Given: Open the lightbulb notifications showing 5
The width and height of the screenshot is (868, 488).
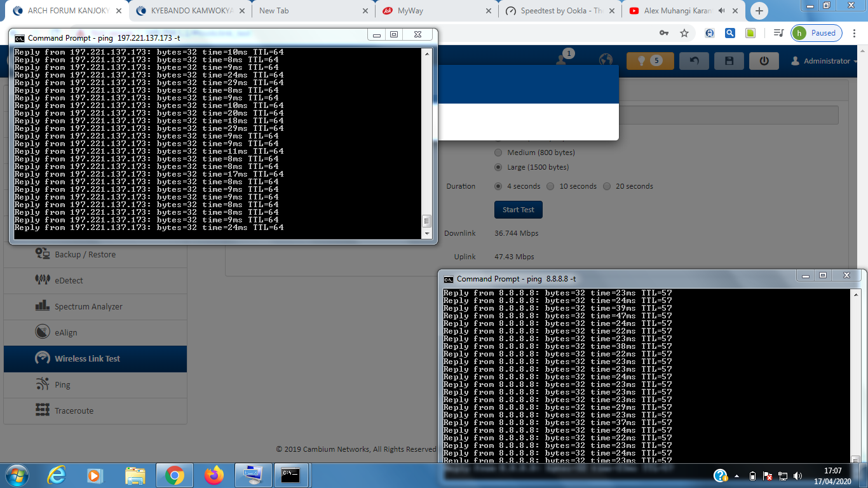Looking at the screenshot, I should click(650, 61).
